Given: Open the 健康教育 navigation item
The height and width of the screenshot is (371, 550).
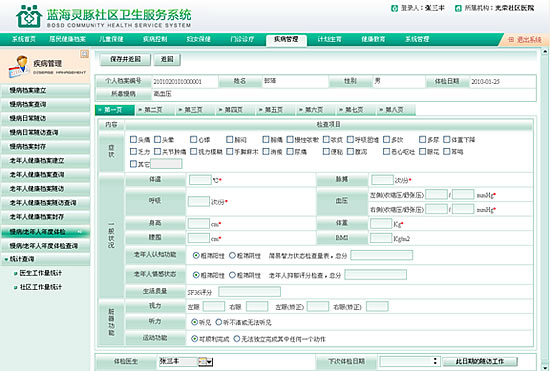Looking at the screenshot, I should pyautogui.click(x=374, y=39).
